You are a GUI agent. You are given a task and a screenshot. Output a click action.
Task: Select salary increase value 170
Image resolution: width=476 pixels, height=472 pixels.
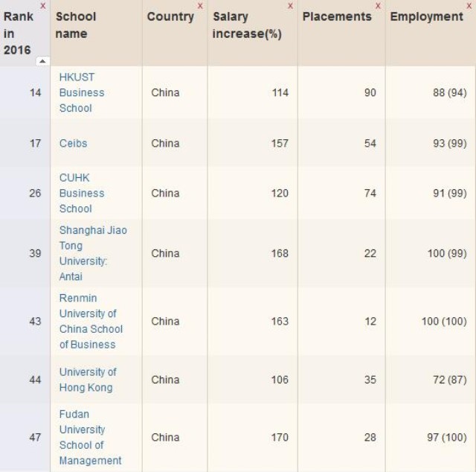pos(280,437)
